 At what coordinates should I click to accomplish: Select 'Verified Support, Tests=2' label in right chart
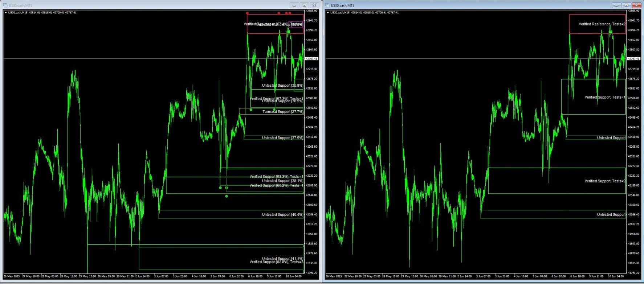(x=605, y=181)
